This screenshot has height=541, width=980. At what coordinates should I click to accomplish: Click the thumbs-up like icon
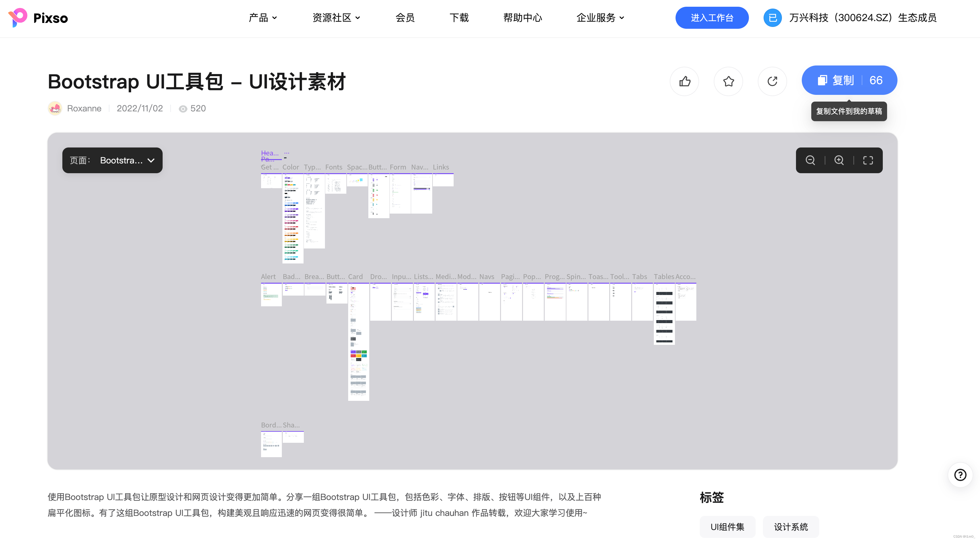click(x=684, y=81)
